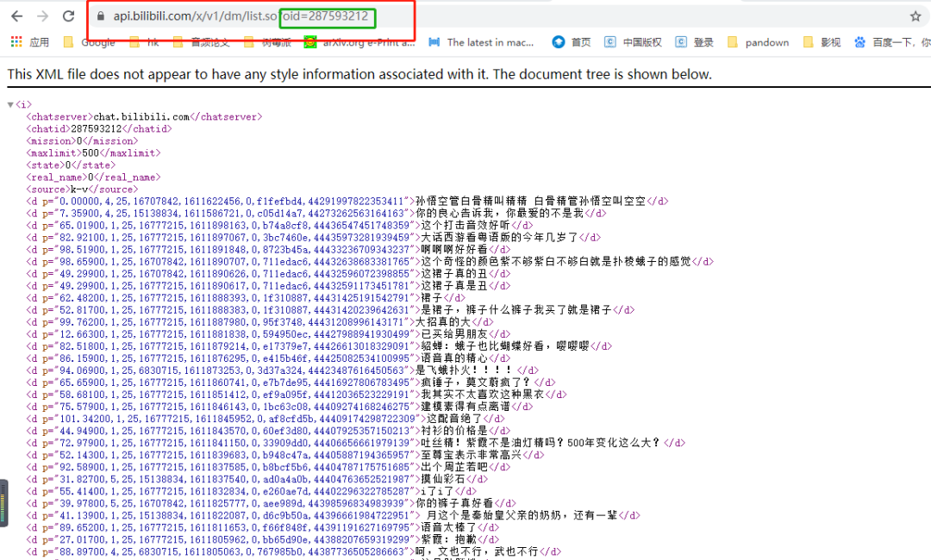Open the arXiv.org e-Print bookmark
931x560 pixels.
359,42
